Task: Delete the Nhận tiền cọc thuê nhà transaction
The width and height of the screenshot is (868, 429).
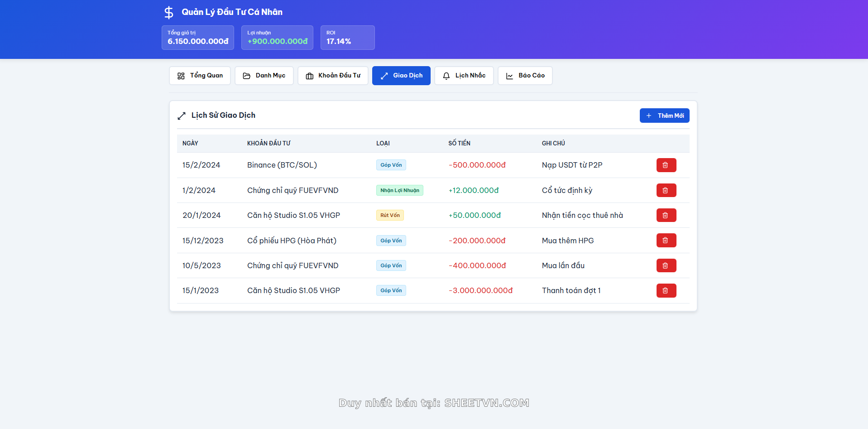Action: 666,215
